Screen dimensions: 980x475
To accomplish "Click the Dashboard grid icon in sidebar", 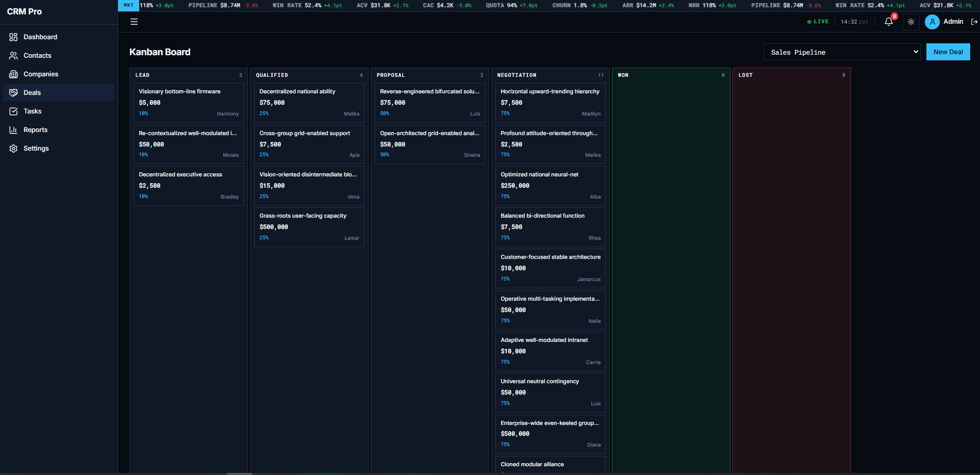I will coord(13,37).
